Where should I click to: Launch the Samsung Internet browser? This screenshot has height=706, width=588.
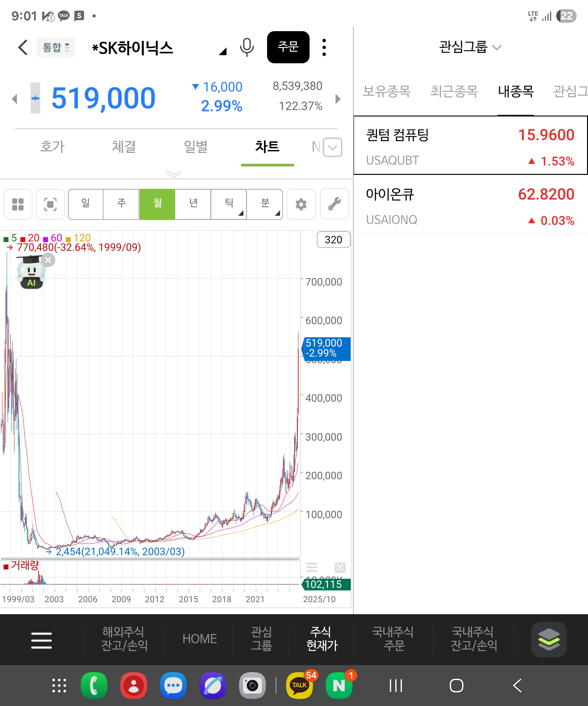coord(213,686)
